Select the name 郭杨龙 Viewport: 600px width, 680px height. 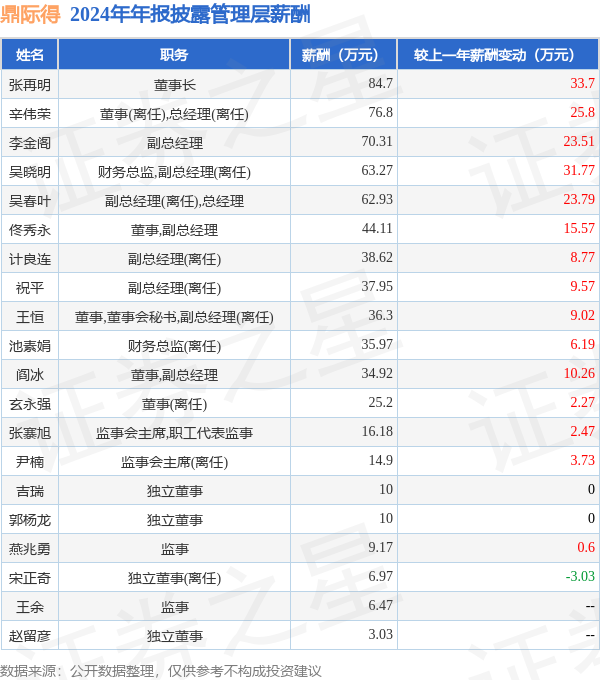click(x=30, y=520)
